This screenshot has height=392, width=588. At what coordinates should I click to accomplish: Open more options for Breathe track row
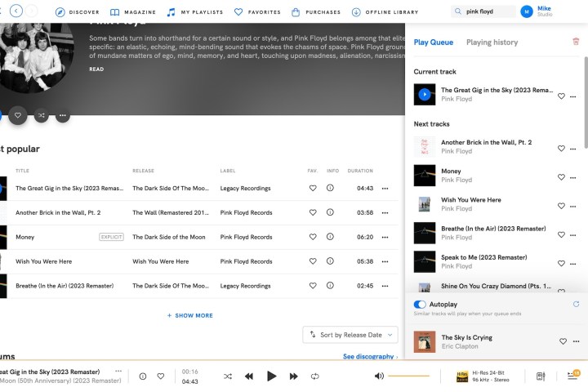[385, 286]
